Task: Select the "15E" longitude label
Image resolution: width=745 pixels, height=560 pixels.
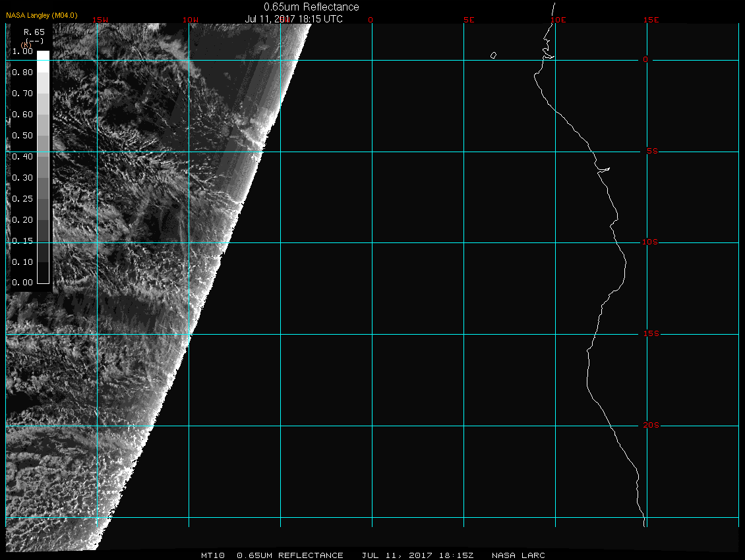Action: 651,20
